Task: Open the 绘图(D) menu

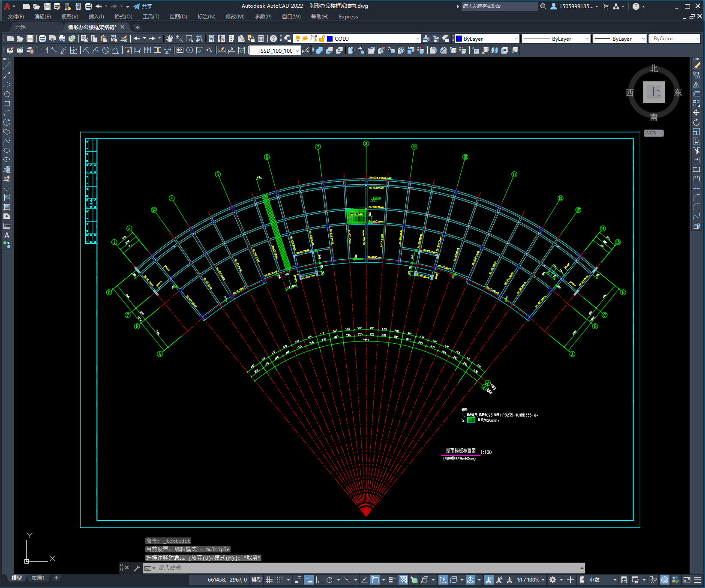Action: (x=178, y=17)
